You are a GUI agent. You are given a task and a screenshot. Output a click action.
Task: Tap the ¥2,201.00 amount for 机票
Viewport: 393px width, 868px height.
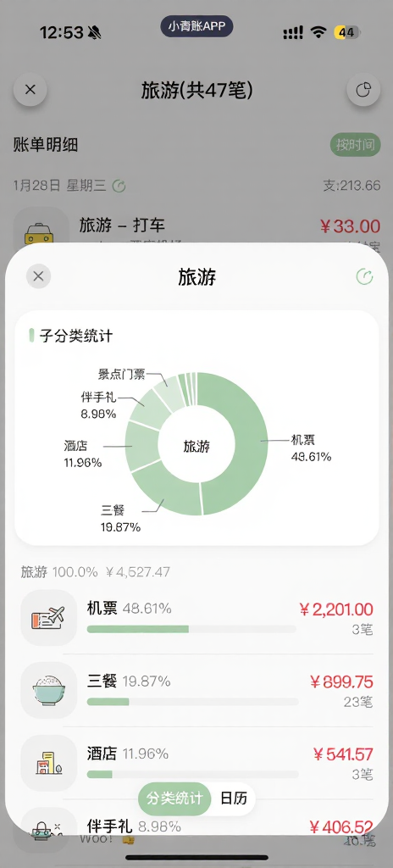pyautogui.click(x=336, y=609)
